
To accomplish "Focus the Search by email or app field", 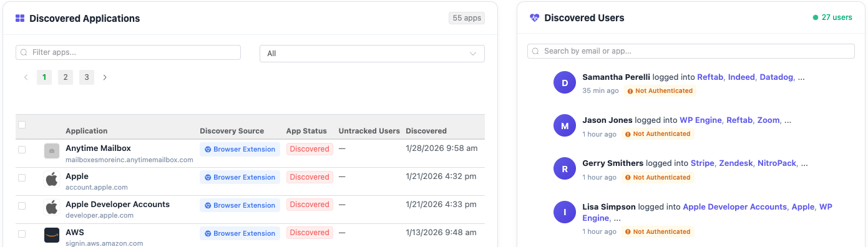I will point(691,51).
